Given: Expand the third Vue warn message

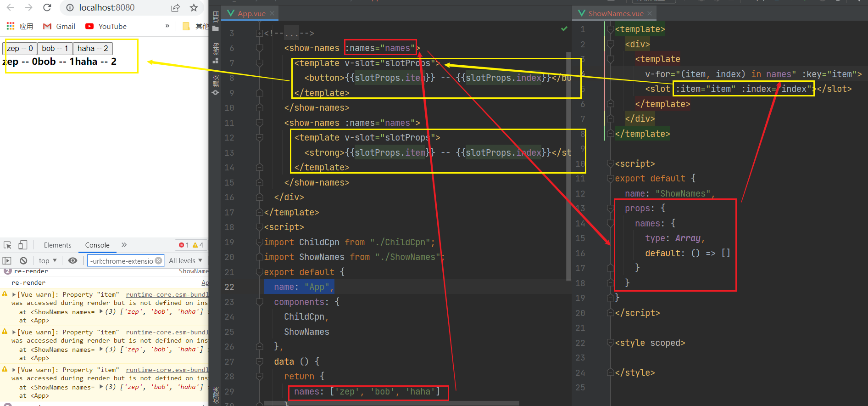Looking at the screenshot, I should click(x=14, y=370).
